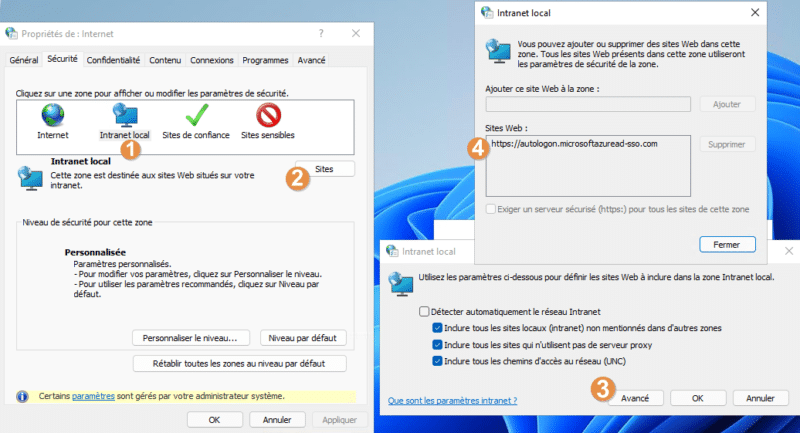Click the Sites button for Intranet local
The width and height of the screenshot is (800, 433).
[x=324, y=169]
